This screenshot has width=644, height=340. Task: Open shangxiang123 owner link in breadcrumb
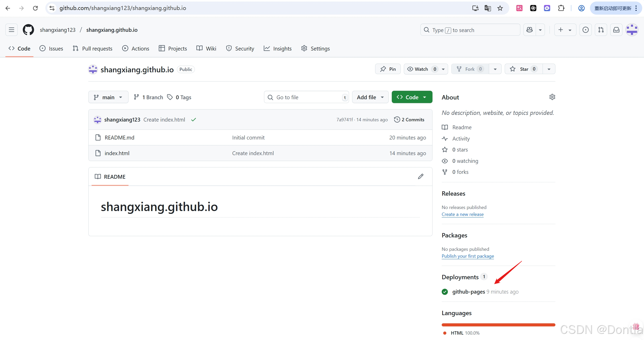click(x=58, y=30)
